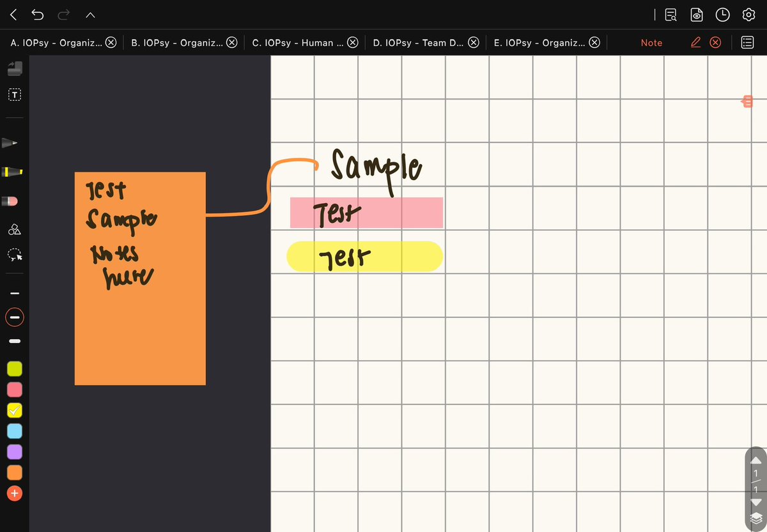
Task: Switch to tab E. IOPsy - Organiz...
Action: coord(539,43)
